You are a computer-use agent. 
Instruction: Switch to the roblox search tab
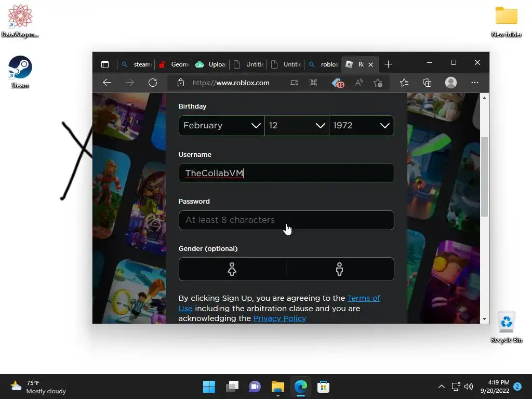click(x=323, y=64)
